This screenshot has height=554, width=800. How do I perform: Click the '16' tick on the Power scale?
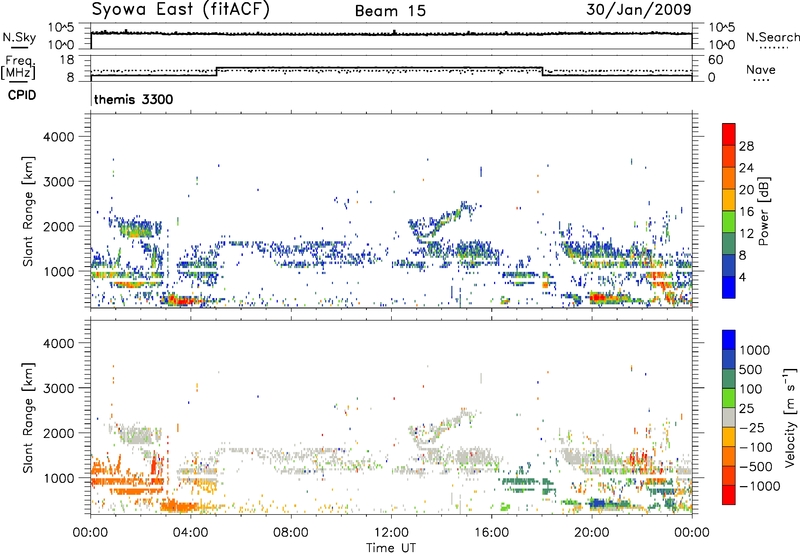point(746,212)
